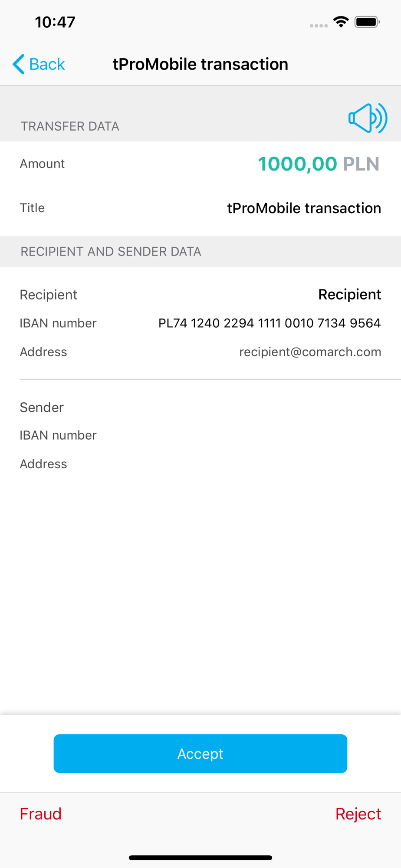The width and height of the screenshot is (401, 868).
Task: Accept the transaction
Action: pos(200,753)
